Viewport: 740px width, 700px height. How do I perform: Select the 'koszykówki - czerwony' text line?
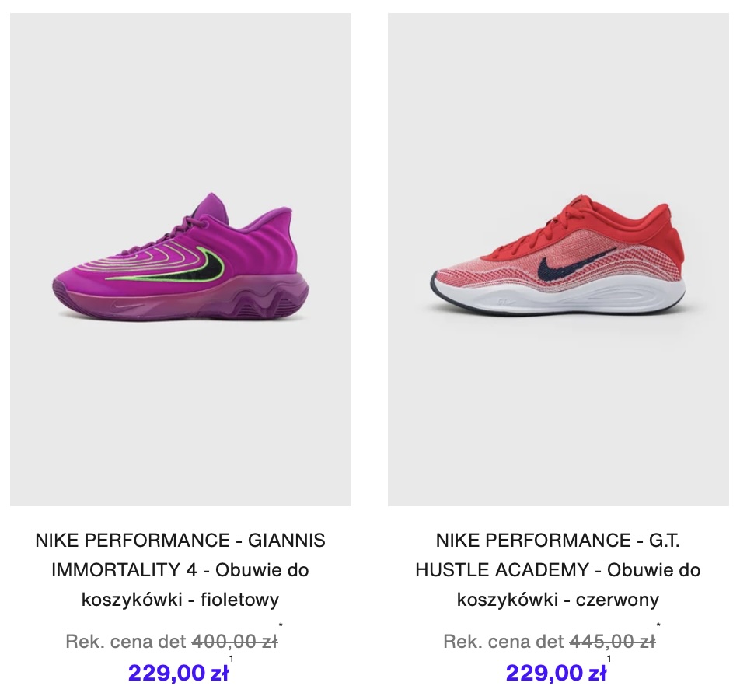558,600
